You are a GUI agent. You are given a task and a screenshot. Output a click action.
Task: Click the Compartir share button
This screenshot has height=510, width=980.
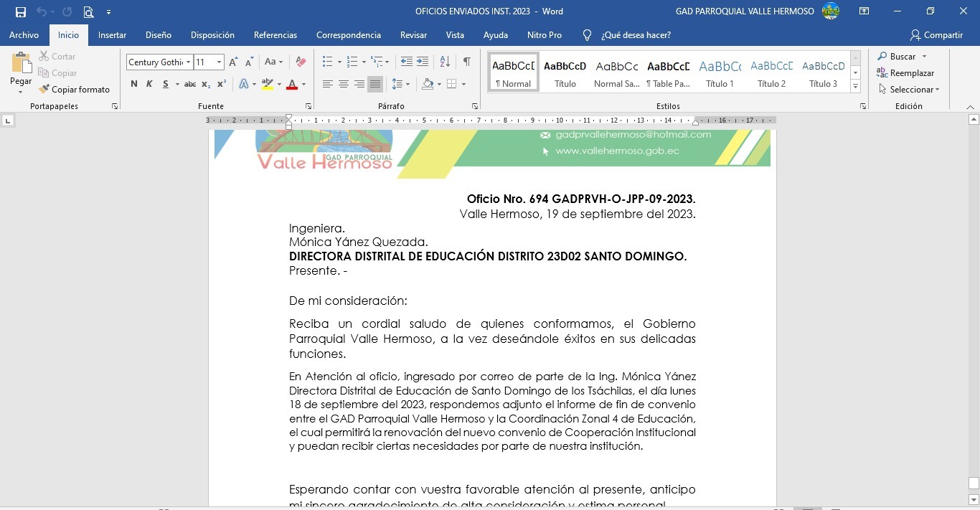coord(936,35)
